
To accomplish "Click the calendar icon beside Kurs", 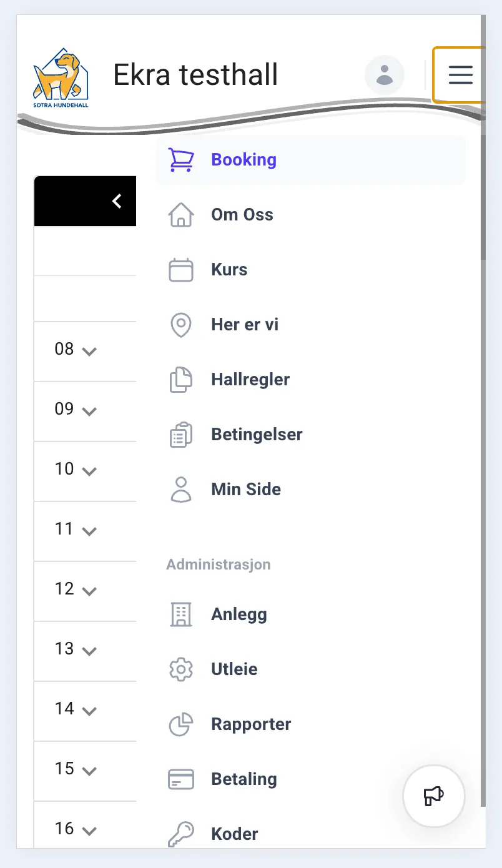I will click(181, 270).
